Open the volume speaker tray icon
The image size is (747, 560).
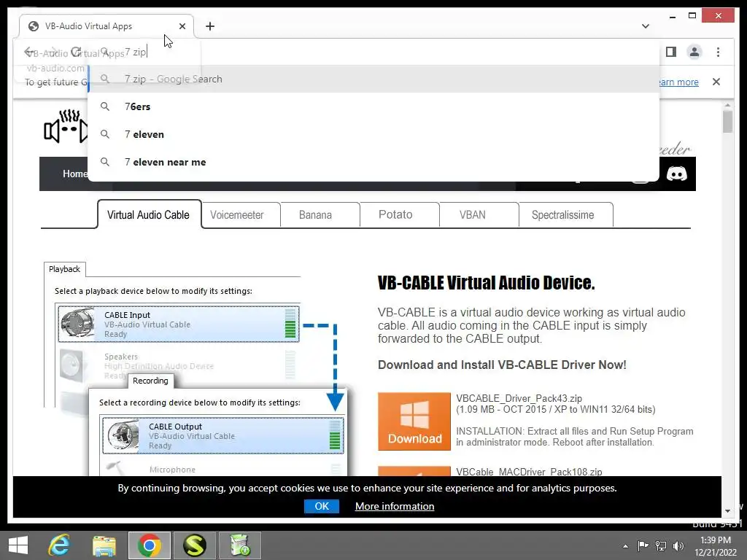[x=678, y=545]
